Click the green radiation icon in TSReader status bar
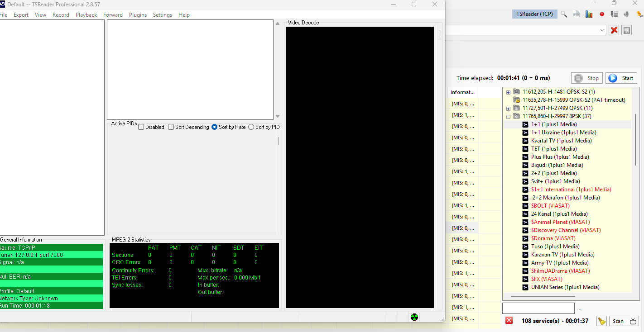644x332 pixels. (414, 317)
